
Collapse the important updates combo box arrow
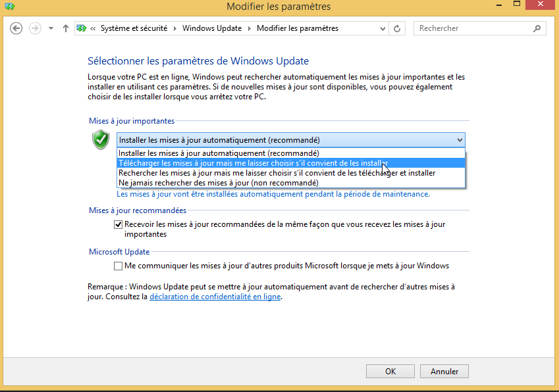point(460,140)
